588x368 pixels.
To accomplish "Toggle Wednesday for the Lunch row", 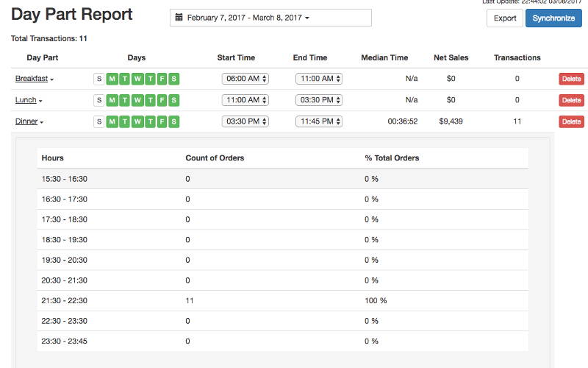I will click(x=137, y=100).
